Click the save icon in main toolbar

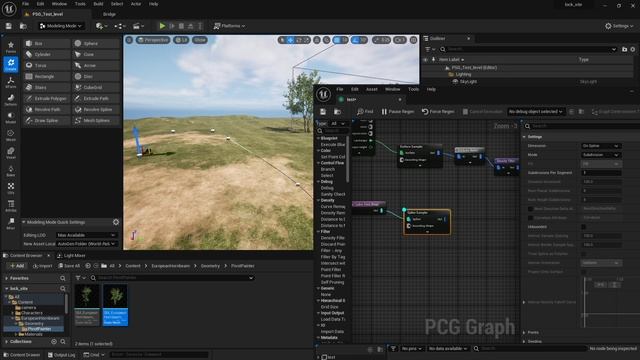(9, 26)
